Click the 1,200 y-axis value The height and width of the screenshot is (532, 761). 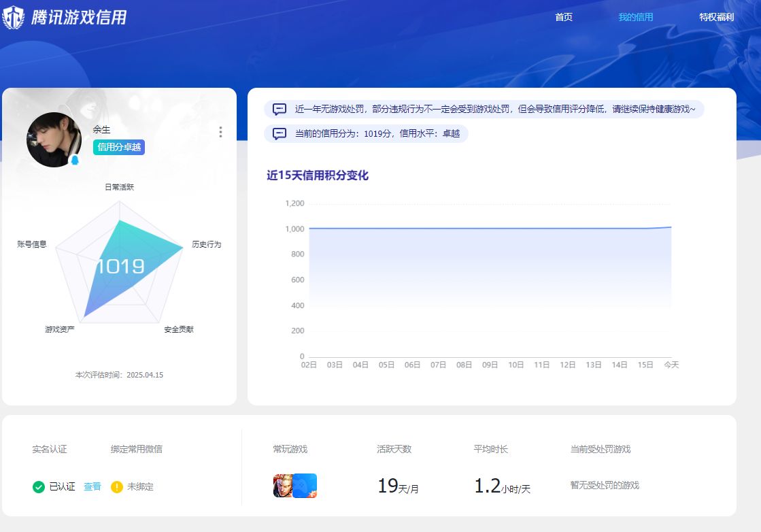coord(294,203)
